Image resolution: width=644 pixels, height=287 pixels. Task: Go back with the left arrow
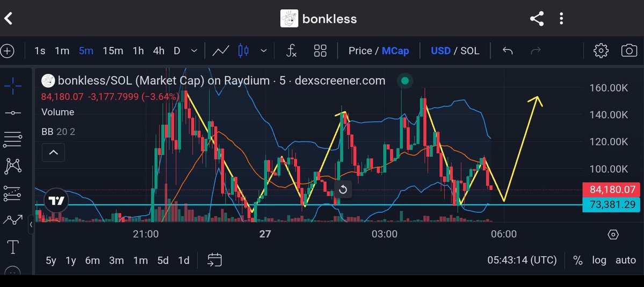click(8, 18)
